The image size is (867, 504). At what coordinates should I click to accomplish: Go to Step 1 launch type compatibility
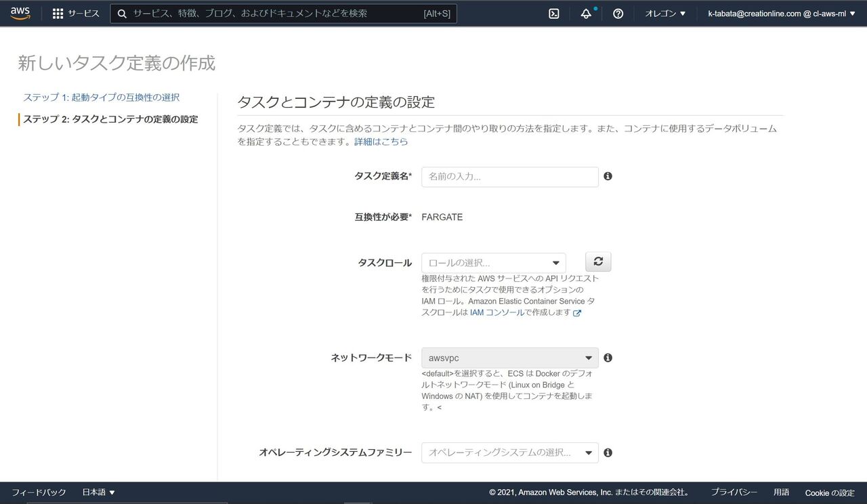pos(102,98)
